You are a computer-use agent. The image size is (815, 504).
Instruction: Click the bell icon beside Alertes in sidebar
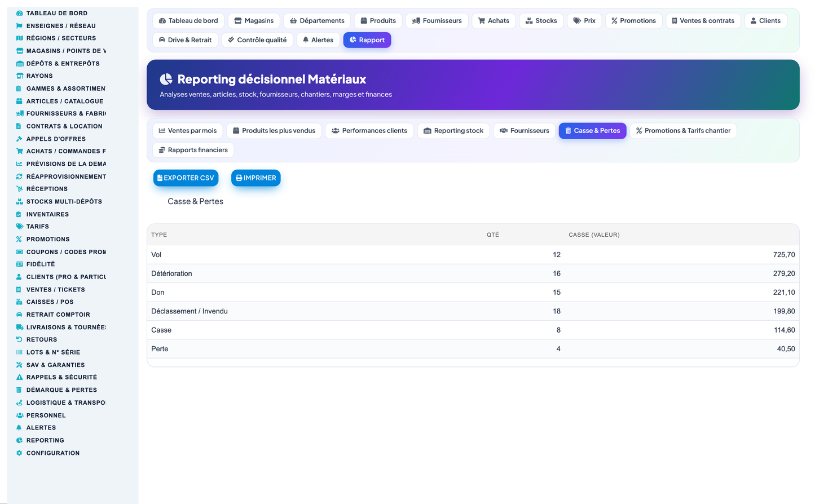coord(19,427)
